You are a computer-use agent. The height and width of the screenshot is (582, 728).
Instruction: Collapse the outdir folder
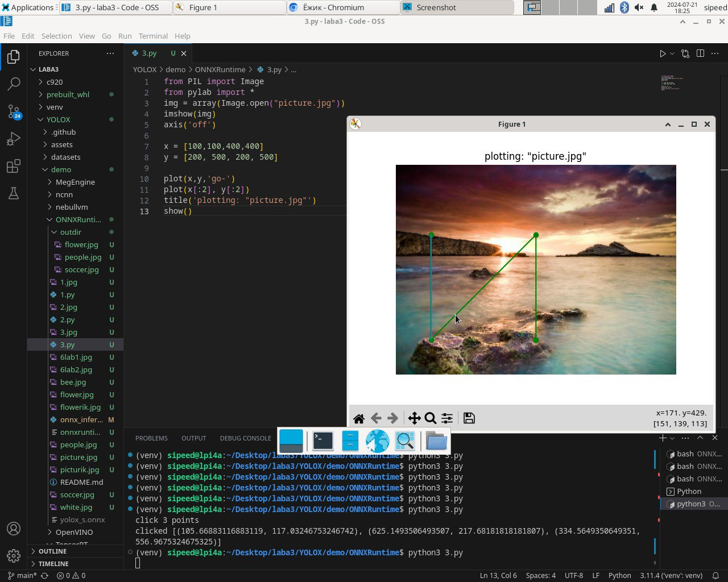tap(71, 232)
